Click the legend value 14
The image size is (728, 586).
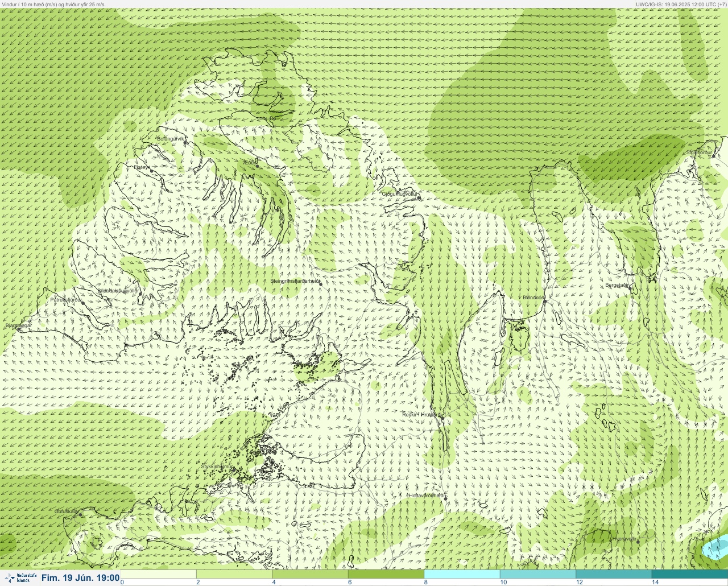coord(655,582)
